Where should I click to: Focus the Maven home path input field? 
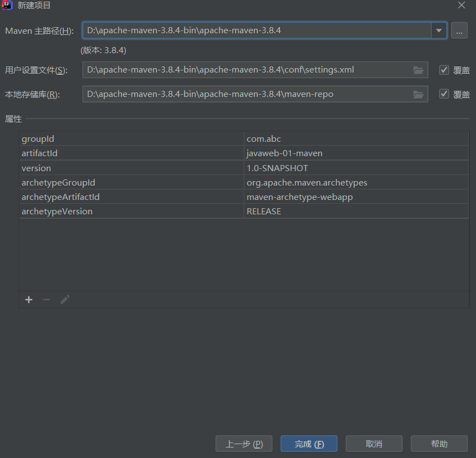pyautogui.click(x=257, y=30)
